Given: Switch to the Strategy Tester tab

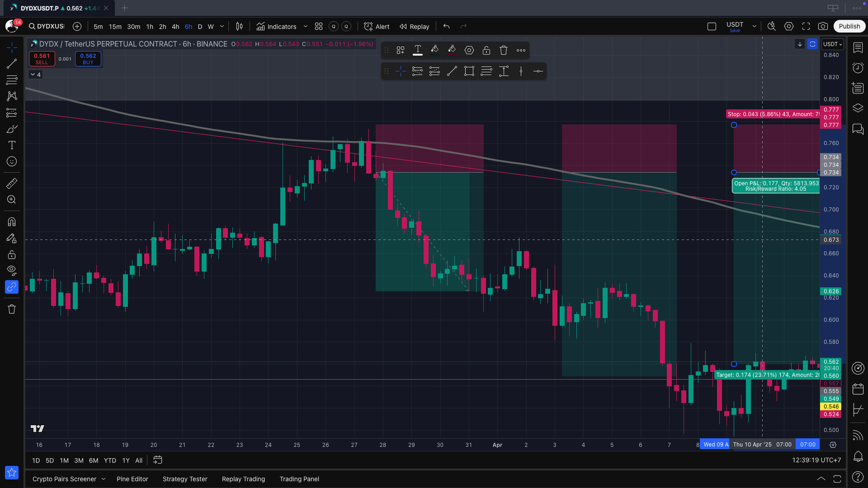Looking at the screenshot, I should pyautogui.click(x=185, y=479).
